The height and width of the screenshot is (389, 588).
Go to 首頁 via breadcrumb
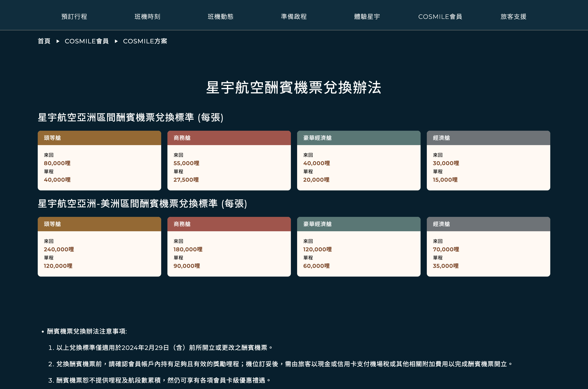tap(44, 41)
